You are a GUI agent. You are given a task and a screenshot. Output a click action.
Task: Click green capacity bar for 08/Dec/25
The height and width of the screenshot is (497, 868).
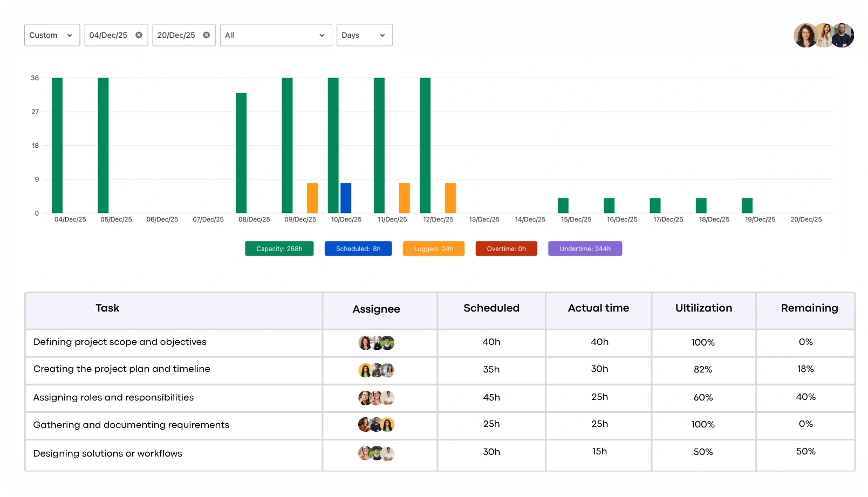click(241, 153)
